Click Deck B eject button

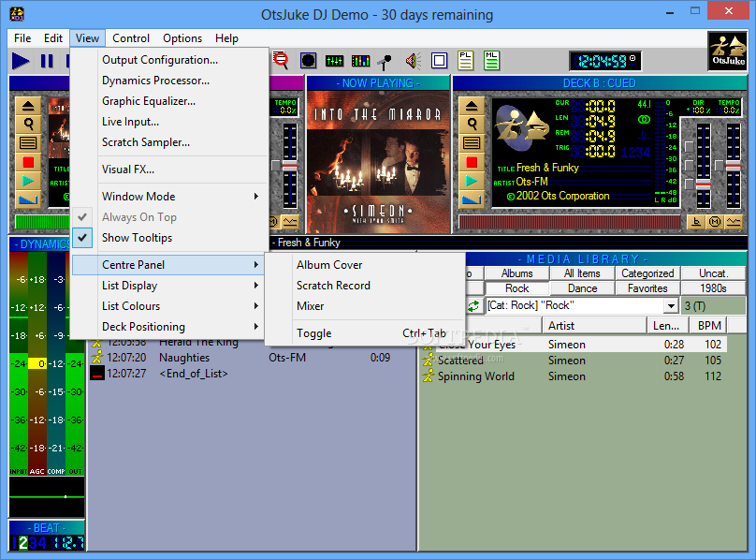(x=472, y=106)
